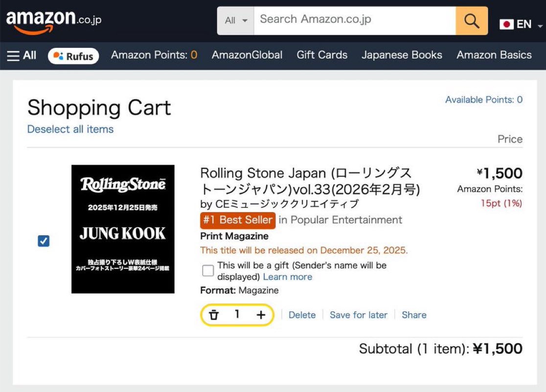Click the Price column header
546x392 pixels.
coord(510,139)
